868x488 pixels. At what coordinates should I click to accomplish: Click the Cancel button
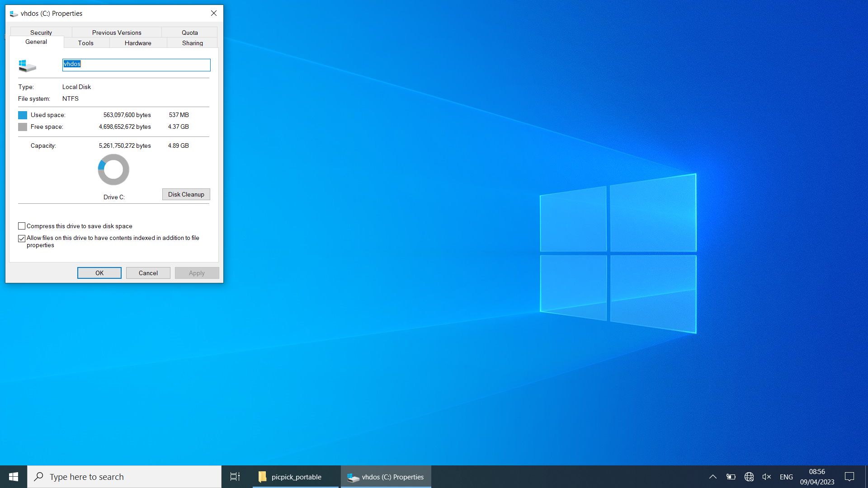148,273
